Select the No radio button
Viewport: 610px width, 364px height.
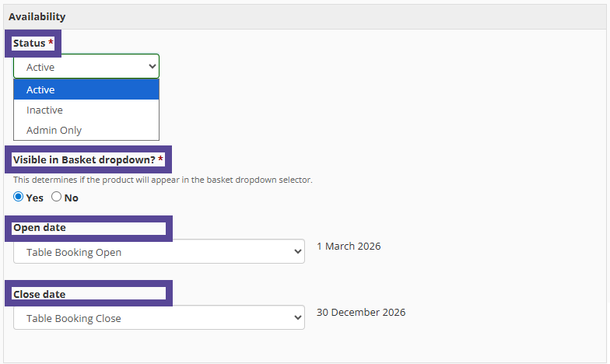[56, 197]
